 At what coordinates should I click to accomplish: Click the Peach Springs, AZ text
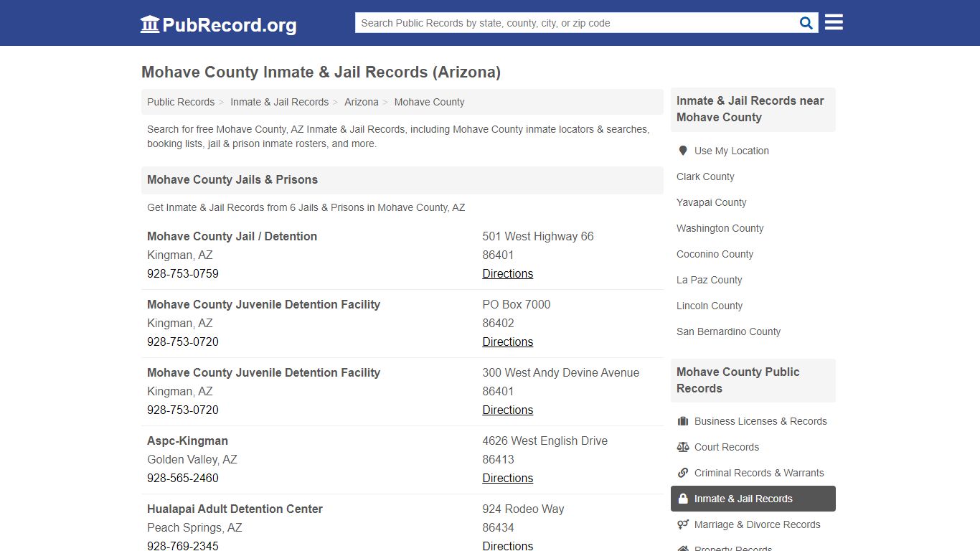point(194,527)
